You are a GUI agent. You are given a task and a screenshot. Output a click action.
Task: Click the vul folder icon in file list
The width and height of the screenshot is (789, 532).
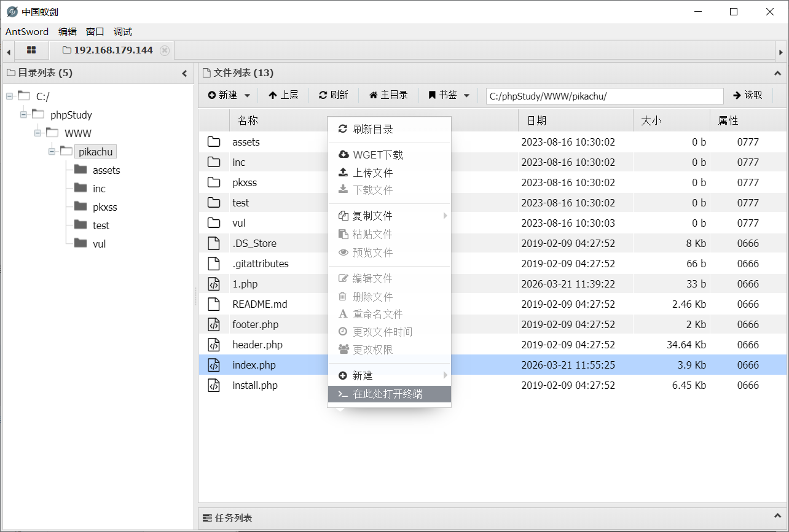tap(214, 223)
